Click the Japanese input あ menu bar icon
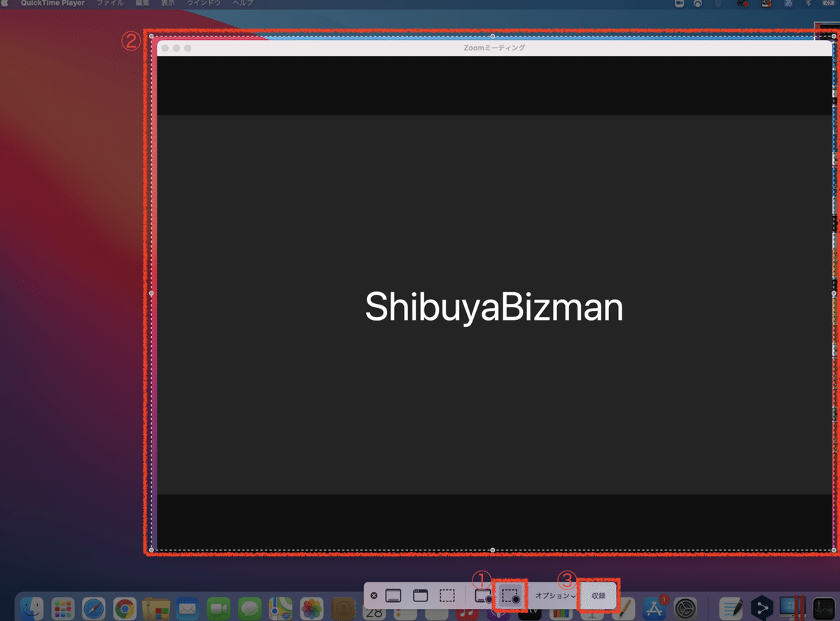This screenshot has width=840, height=621. click(788, 4)
